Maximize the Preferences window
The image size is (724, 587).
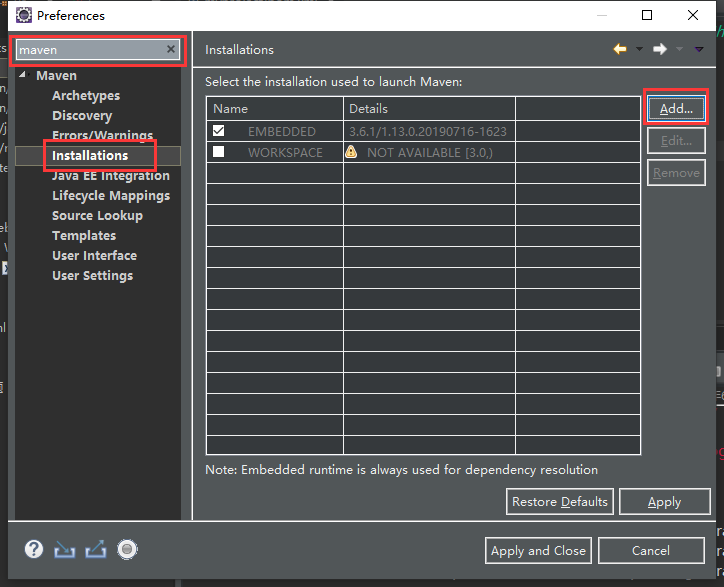[647, 15]
